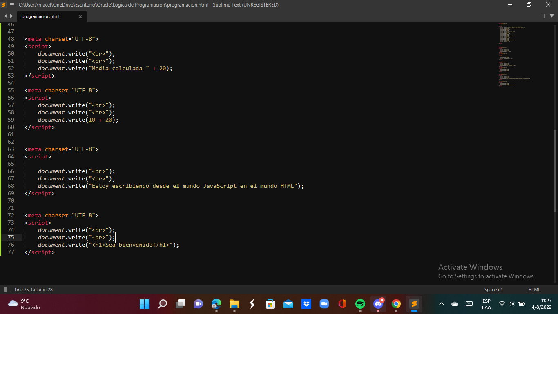558x392 pixels.
Task: Click the vertical scrollbar in the editor
Action: pyautogui.click(x=555, y=171)
